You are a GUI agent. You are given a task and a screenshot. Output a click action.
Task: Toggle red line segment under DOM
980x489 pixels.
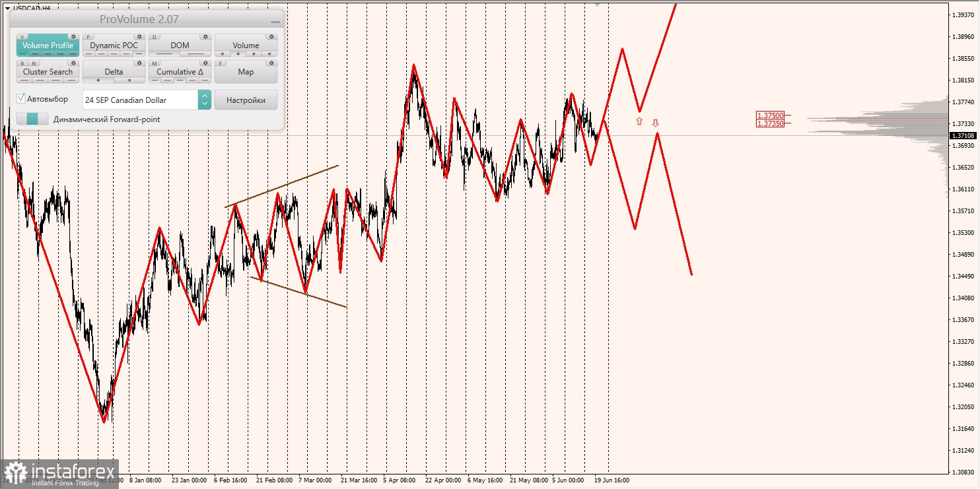pyautogui.click(x=195, y=53)
